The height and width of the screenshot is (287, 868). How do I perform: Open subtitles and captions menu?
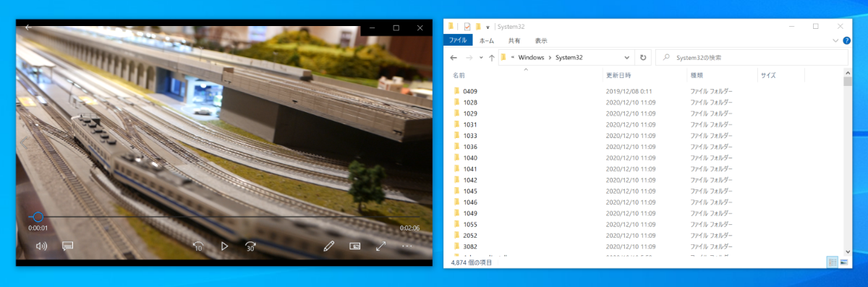point(68,246)
